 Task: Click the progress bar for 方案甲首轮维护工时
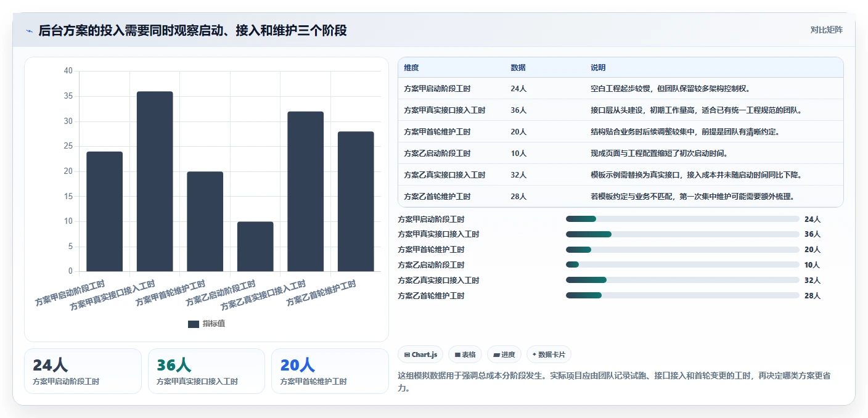[x=682, y=250]
